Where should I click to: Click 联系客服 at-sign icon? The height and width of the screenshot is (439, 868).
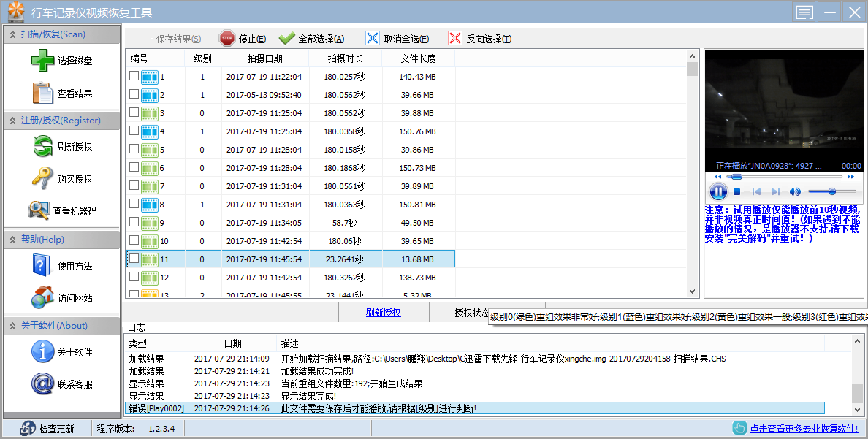(42, 383)
